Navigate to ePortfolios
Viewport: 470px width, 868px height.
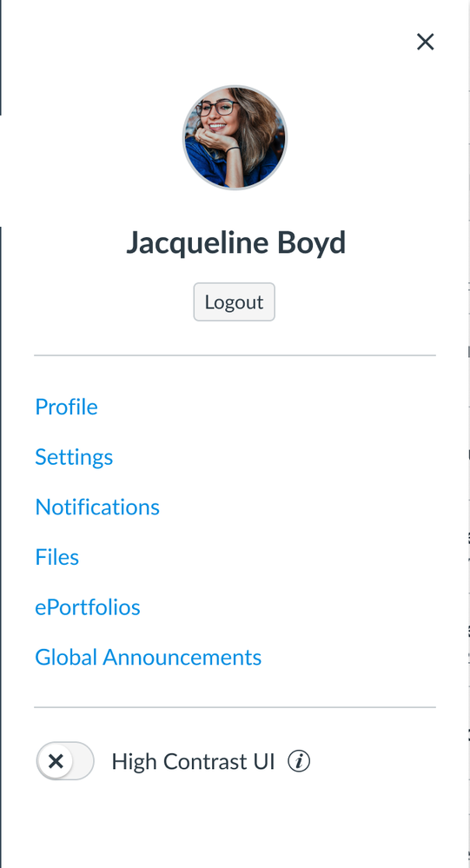tap(88, 607)
